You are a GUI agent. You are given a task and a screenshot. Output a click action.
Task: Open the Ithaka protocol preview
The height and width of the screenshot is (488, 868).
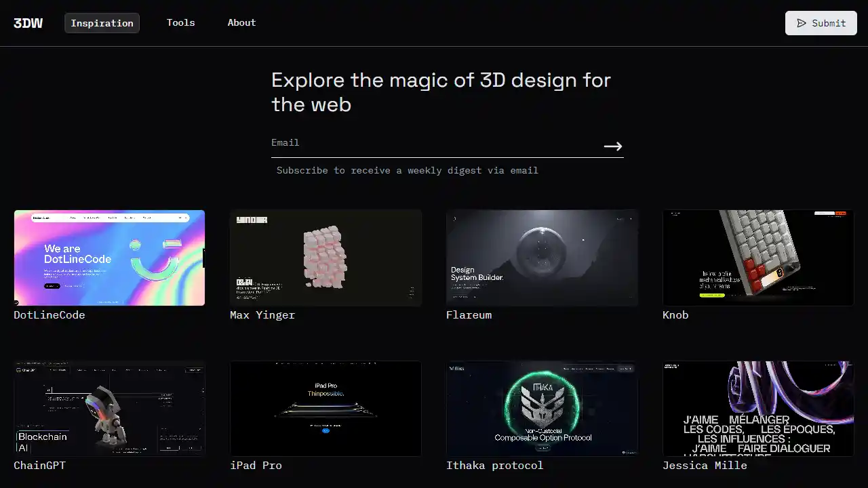click(x=542, y=409)
